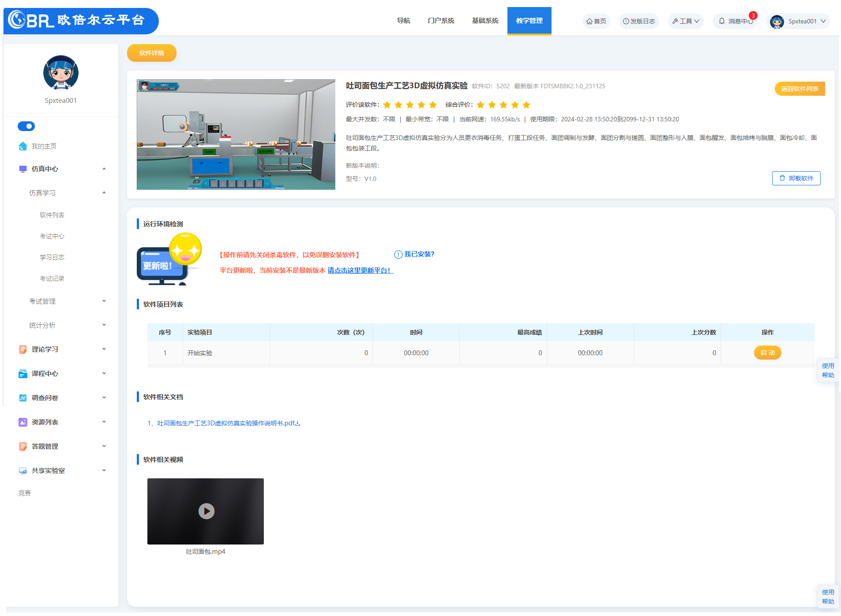The image size is (841, 616).
Task: Rate the software with the first star
Action: (387, 105)
